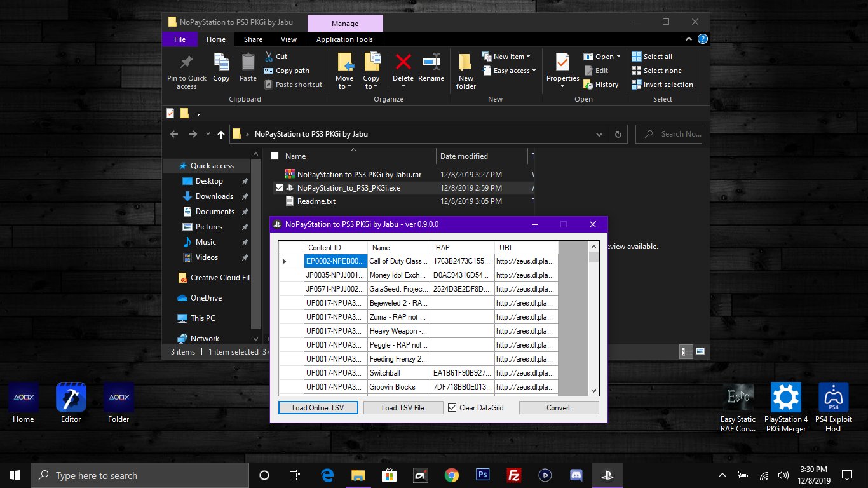868x488 pixels.
Task: Select the Manage contextual tab
Action: 345,24
